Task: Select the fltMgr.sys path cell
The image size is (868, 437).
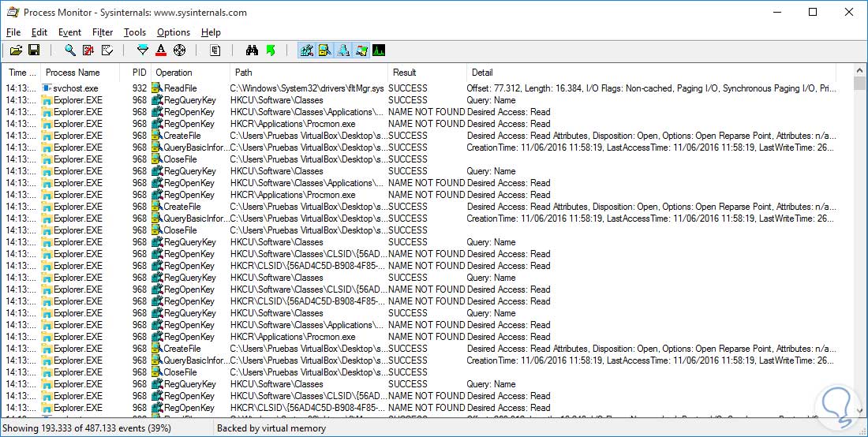Action: [x=307, y=88]
